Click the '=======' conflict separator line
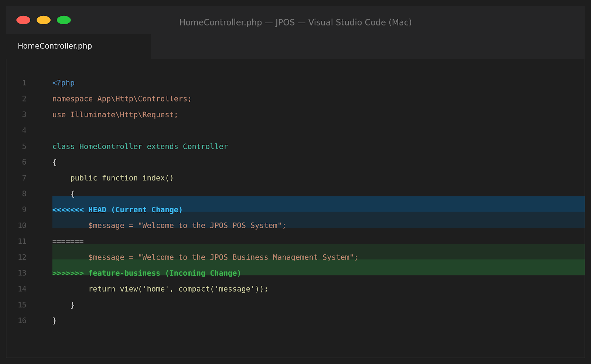The height and width of the screenshot is (364, 591). 68,241
